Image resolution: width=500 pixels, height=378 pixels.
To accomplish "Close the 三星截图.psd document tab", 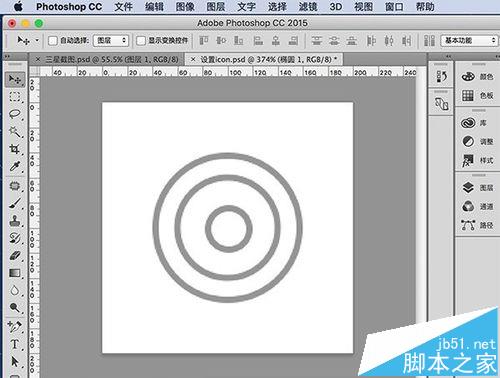I will pos(38,60).
